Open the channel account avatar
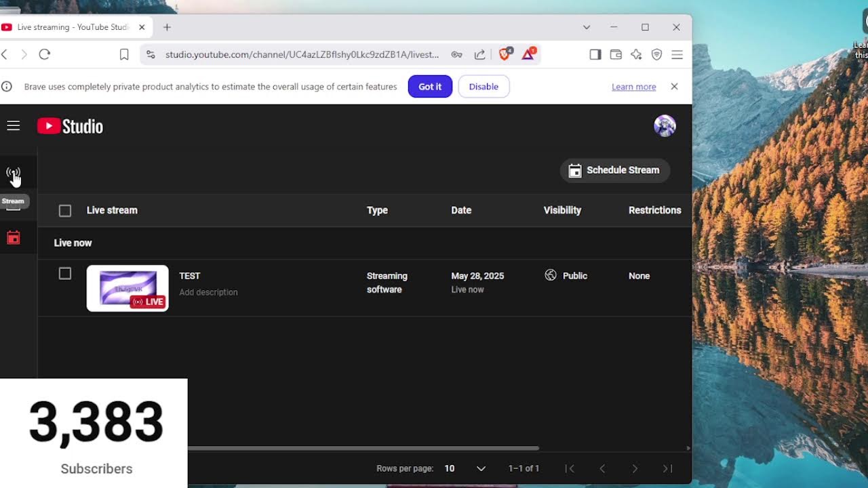Screen dimensions: 868x488 tap(665, 126)
